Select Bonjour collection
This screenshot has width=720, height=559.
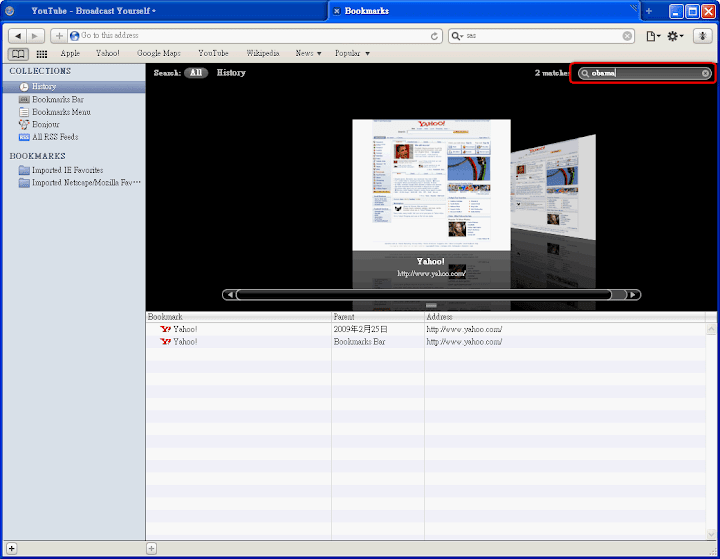[74, 124]
